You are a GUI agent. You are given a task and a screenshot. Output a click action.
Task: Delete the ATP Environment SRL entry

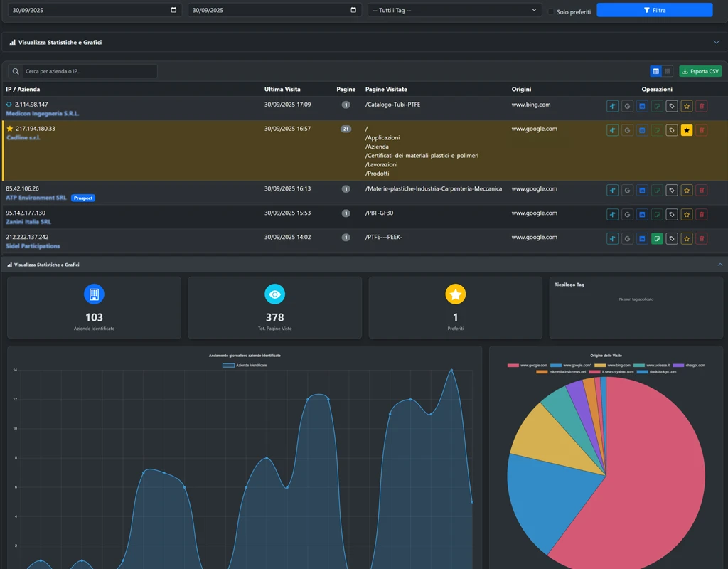pos(702,191)
